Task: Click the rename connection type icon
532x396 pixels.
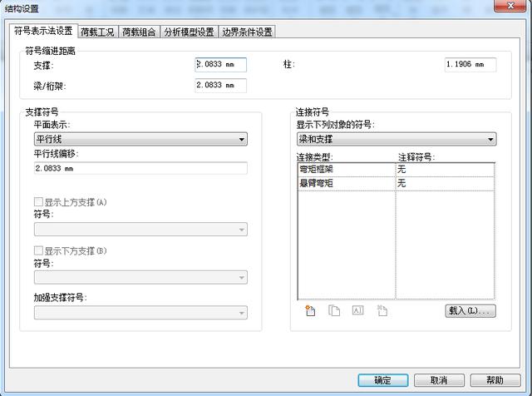Action: (x=358, y=310)
